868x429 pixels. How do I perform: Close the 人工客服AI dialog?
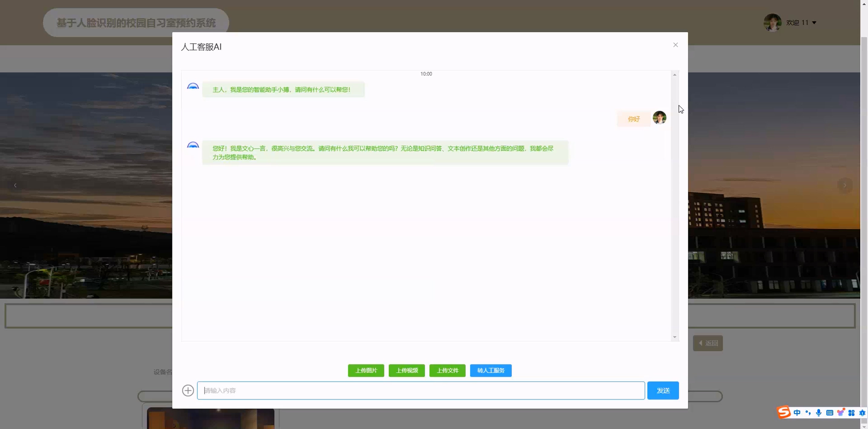[x=675, y=45]
